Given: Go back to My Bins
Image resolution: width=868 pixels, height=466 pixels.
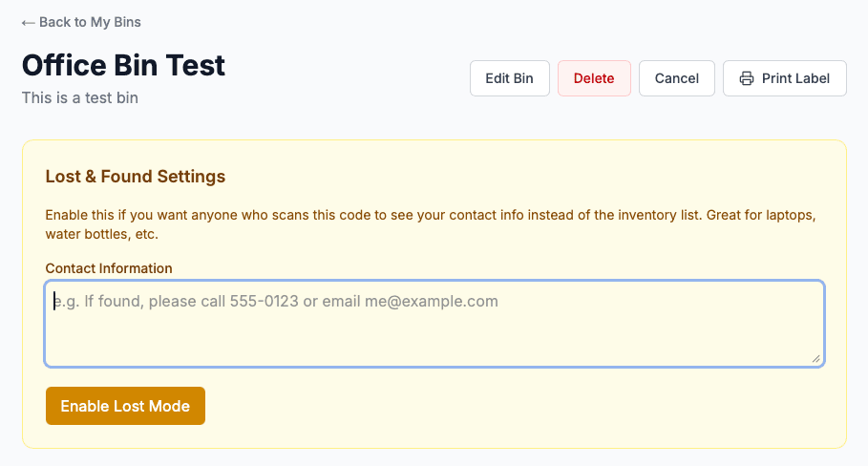Looking at the screenshot, I should [x=90, y=22].
